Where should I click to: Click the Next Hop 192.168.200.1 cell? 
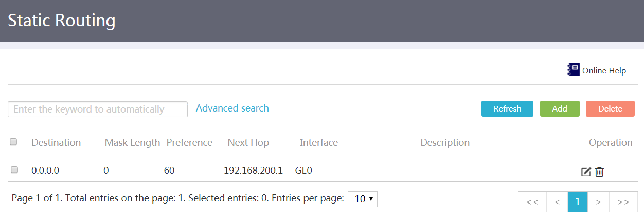pos(253,170)
